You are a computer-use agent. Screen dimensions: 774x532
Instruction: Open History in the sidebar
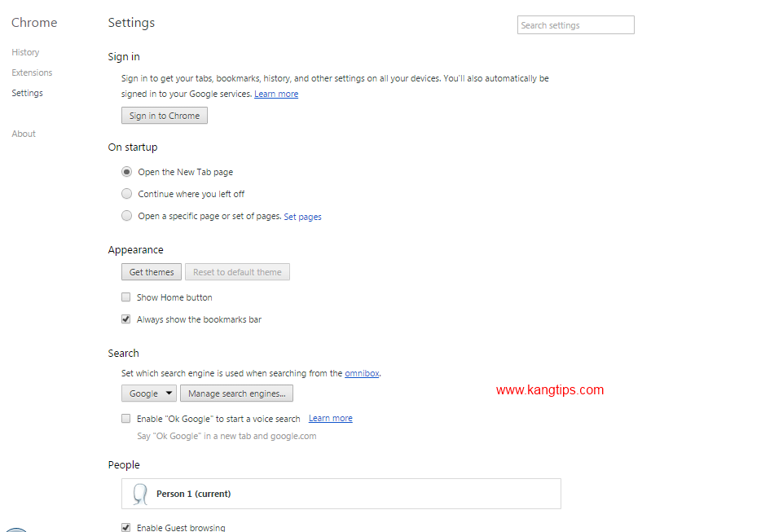click(x=25, y=52)
